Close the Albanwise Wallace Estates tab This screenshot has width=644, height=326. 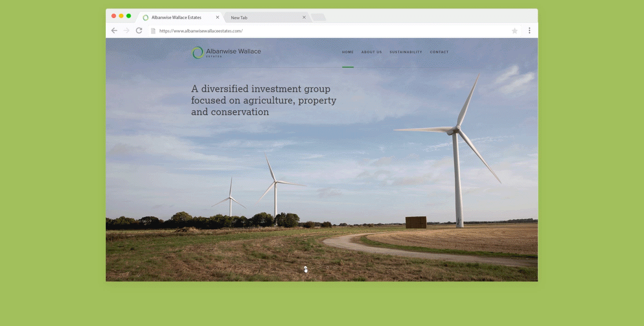click(218, 17)
